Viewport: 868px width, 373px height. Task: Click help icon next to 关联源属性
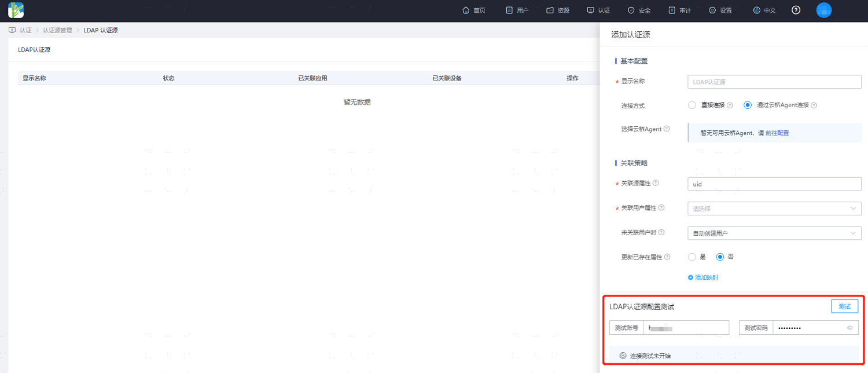click(657, 183)
